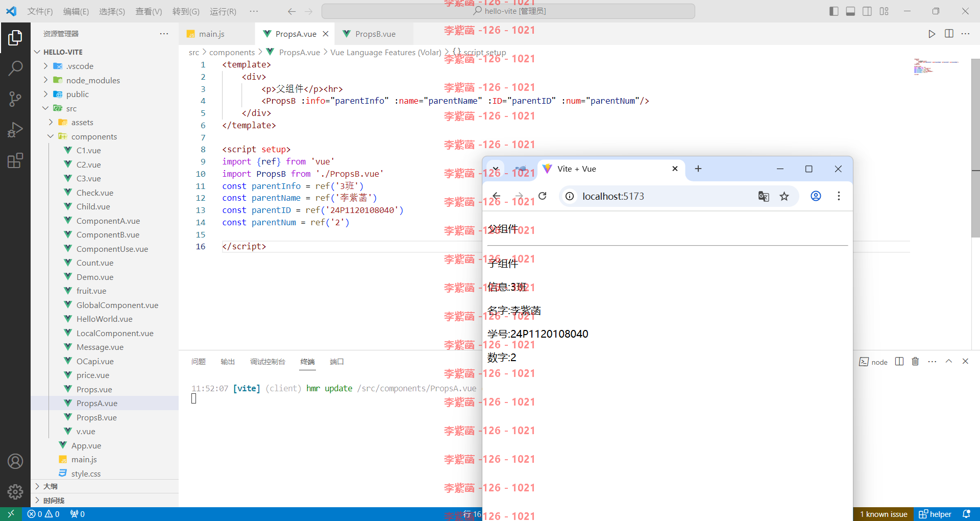Go back in VS Code navigation

pyautogui.click(x=291, y=11)
